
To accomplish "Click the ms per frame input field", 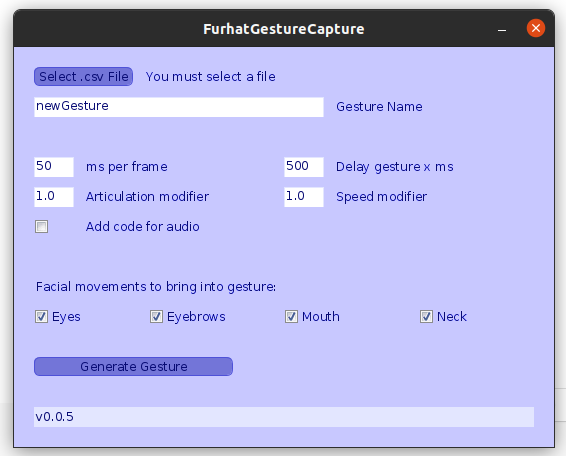I will pyautogui.click(x=54, y=167).
